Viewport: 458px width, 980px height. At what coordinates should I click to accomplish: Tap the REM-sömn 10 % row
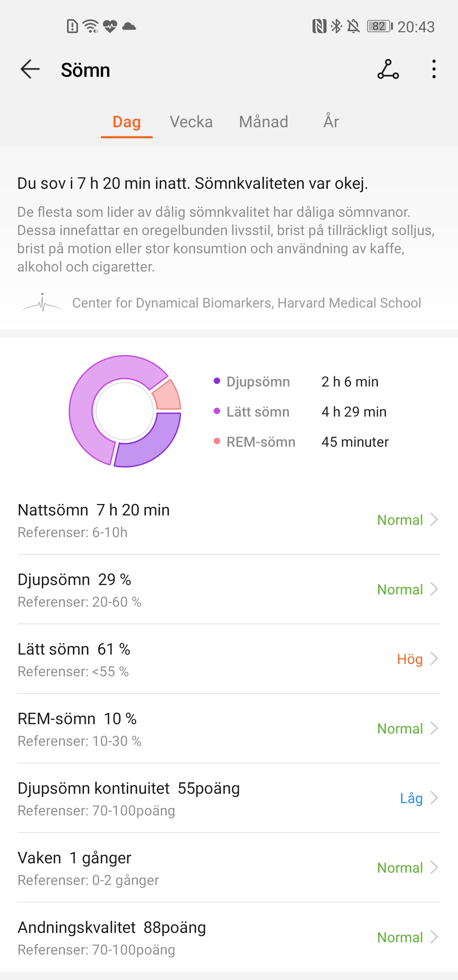(x=229, y=728)
